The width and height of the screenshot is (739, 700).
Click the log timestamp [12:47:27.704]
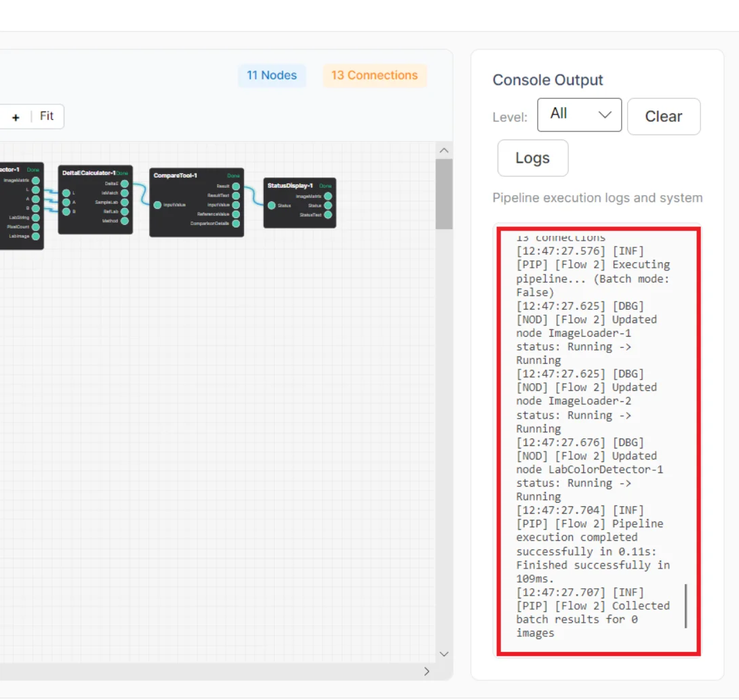tap(561, 510)
